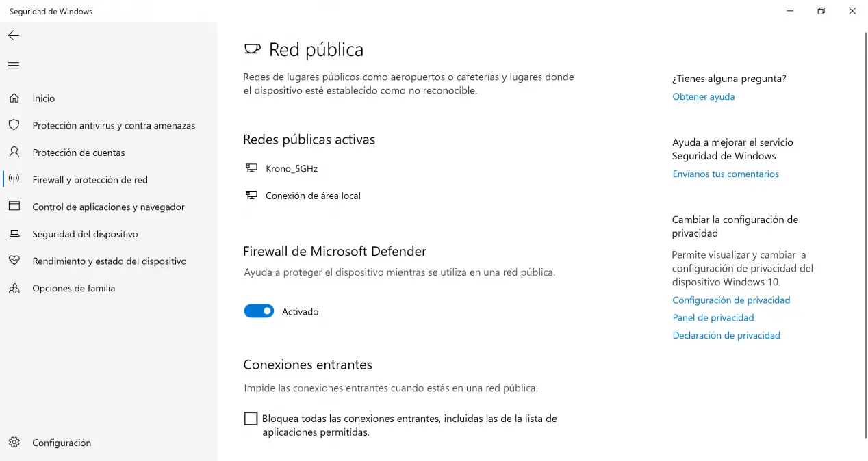Click the device performance heart icon

14,261
